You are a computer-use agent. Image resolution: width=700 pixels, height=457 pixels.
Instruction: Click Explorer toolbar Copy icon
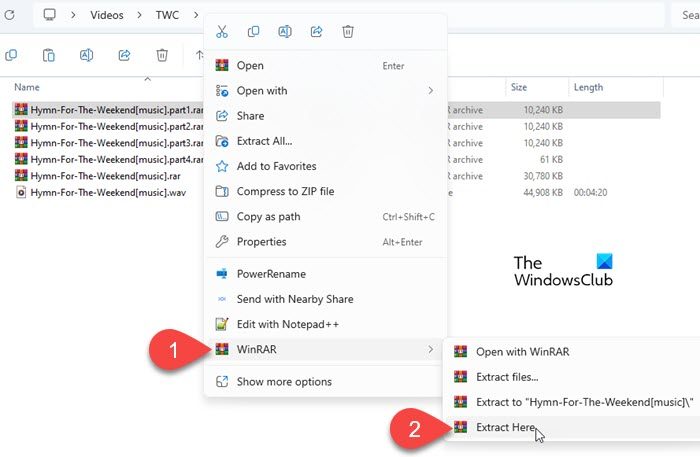11,55
